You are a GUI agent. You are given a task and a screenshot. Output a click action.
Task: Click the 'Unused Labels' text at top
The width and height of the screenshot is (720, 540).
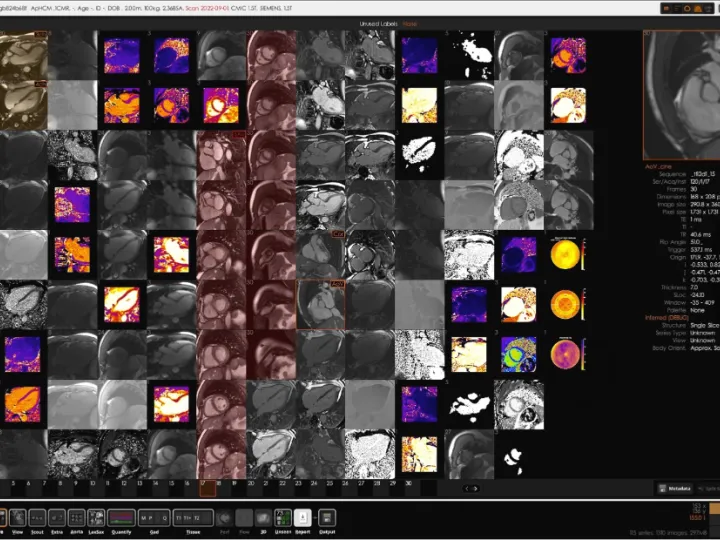coord(378,24)
